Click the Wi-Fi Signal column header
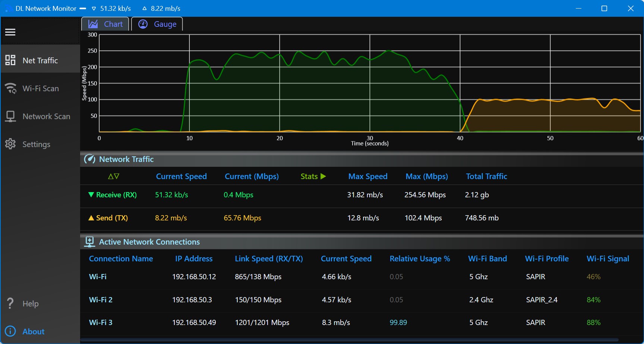Viewport: 644px width, 344px height. coord(608,259)
